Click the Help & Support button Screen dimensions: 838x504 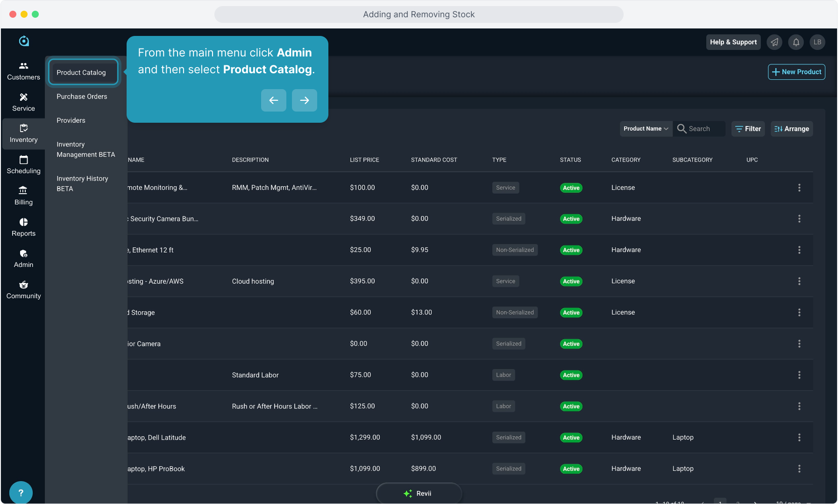733,42
